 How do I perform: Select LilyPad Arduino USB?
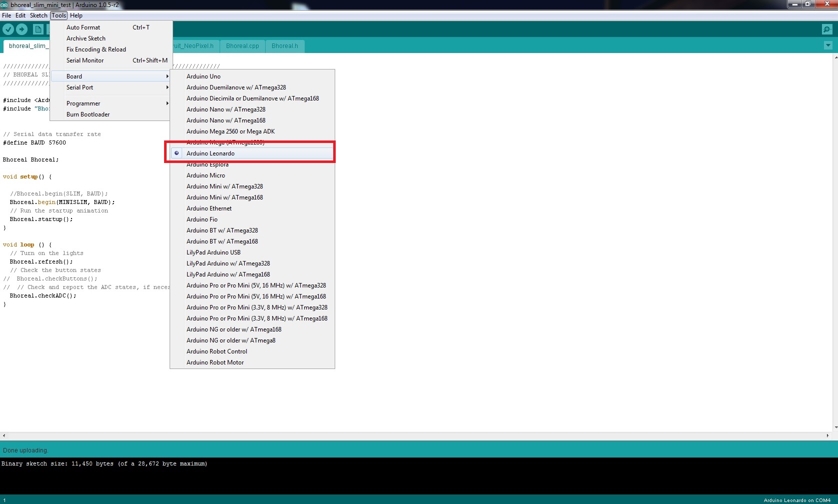pos(253,252)
